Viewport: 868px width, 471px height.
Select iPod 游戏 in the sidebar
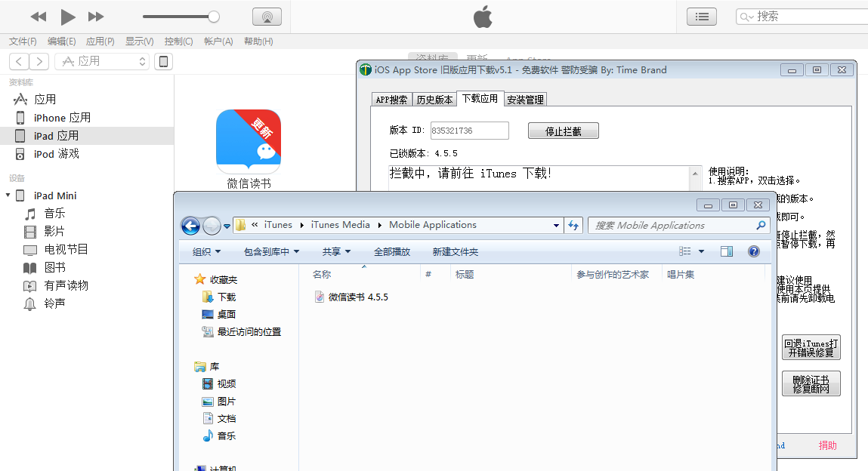point(56,154)
